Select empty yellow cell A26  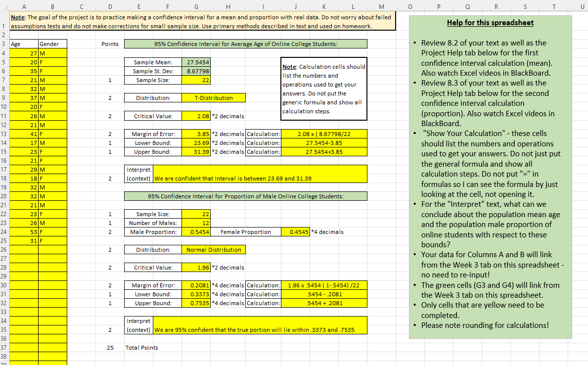tap(24, 250)
